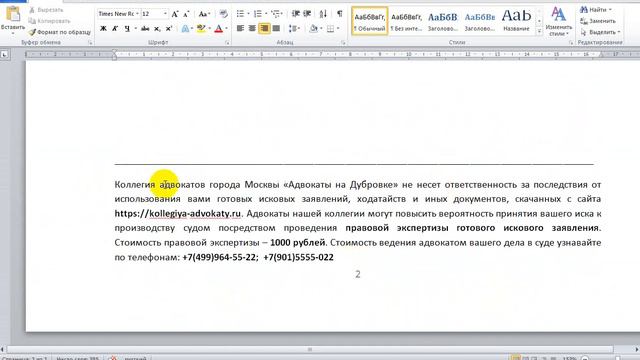Click Format Painter (Формат по образцу)
This screenshot has width=640, height=360.
pos(60,32)
